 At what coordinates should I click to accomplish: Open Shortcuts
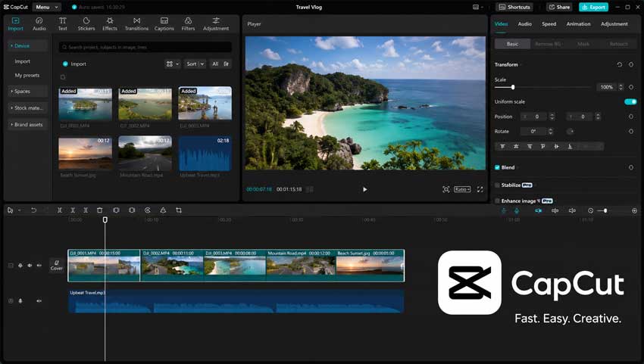tap(514, 7)
